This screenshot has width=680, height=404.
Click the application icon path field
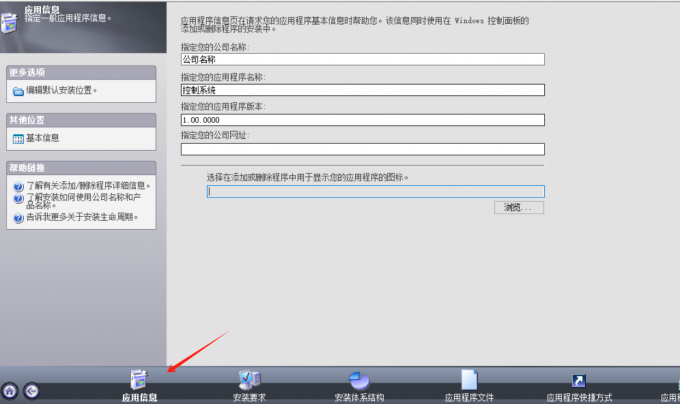pyautogui.click(x=375, y=191)
